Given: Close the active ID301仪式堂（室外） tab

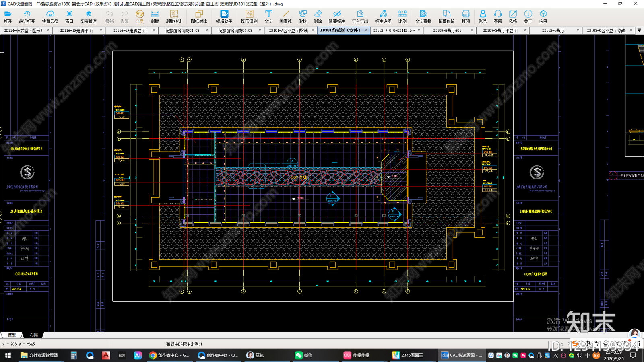Looking at the screenshot, I should (x=366, y=30).
